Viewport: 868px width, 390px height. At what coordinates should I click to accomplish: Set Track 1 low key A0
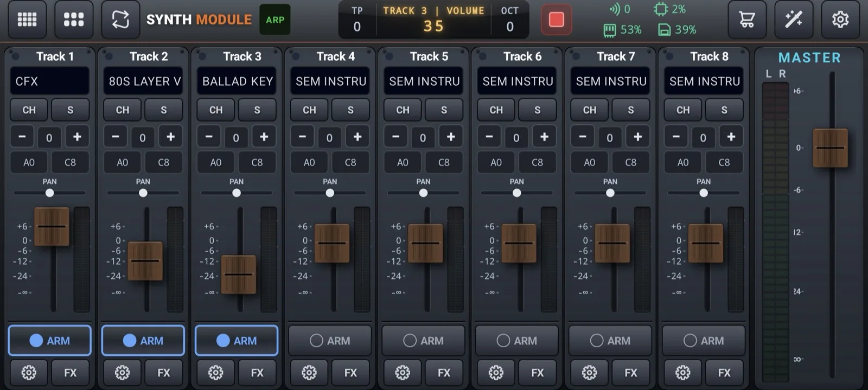click(x=29, y=162)
